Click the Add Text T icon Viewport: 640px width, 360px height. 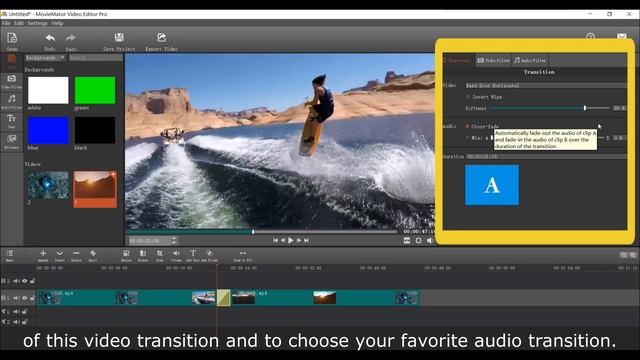[x=193, y=253]
